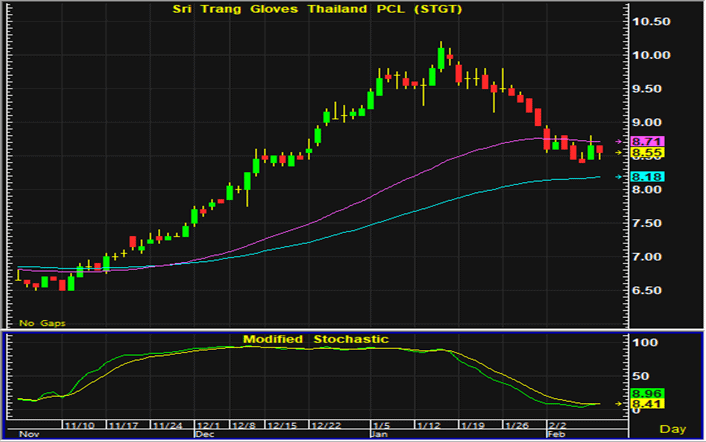Viewport: 706px width, 442px height.
Task: Select the green 8.96 stochastic value tag
Action: coord(640,394)
